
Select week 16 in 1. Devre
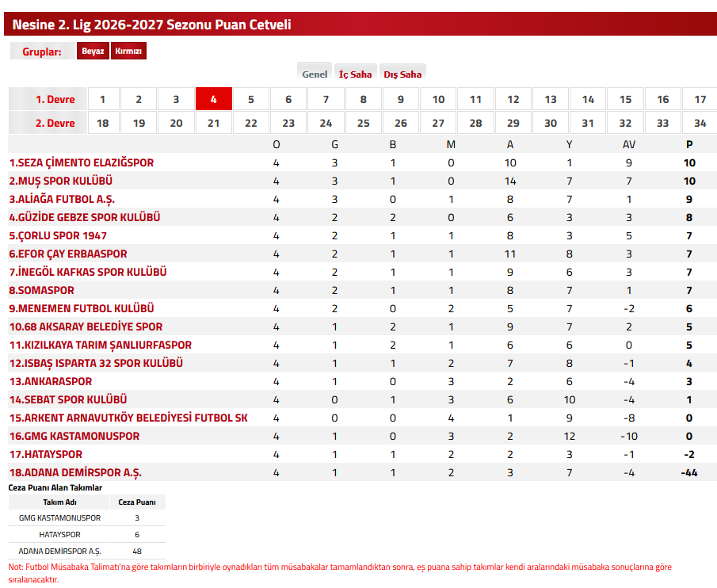[662, 99]
